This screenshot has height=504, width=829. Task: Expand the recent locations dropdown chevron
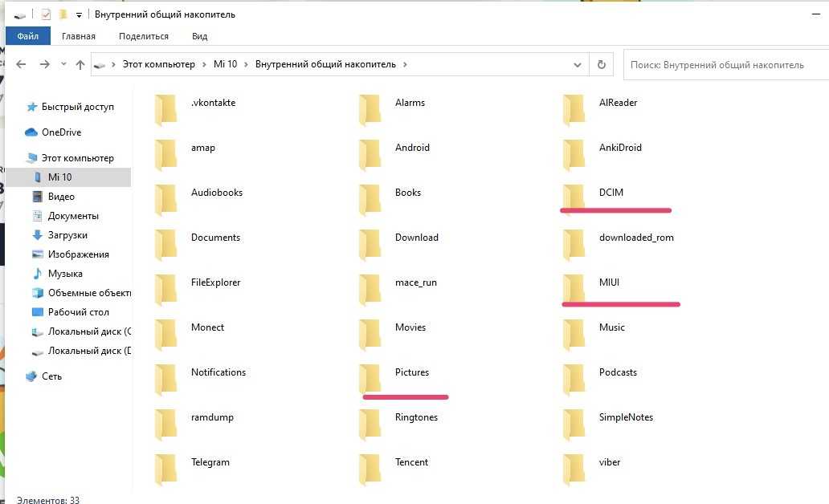tap(63, 65)
